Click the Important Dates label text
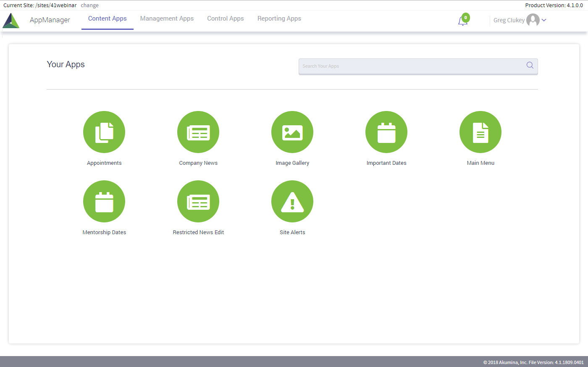This screenshot has width=588, height=367. coord(386,163)
